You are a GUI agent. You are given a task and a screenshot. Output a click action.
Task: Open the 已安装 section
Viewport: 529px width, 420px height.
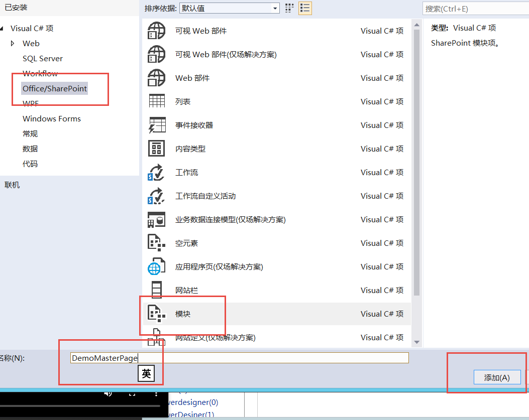tap(16, 8)
